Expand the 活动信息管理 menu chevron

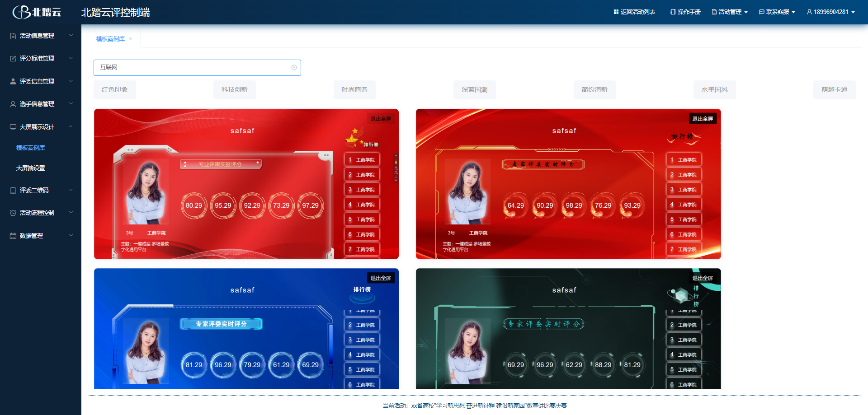pos(71,35)
